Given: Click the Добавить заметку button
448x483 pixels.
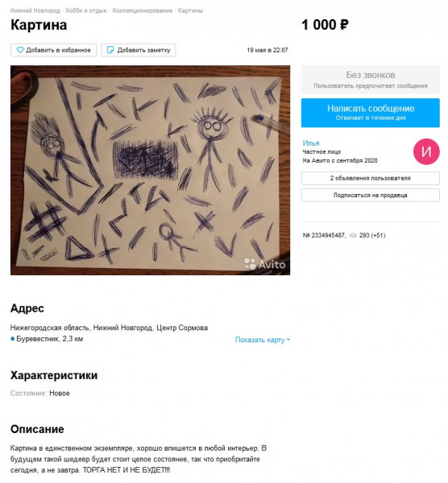Looking at the screenshot, I should [x=139, y=50].
